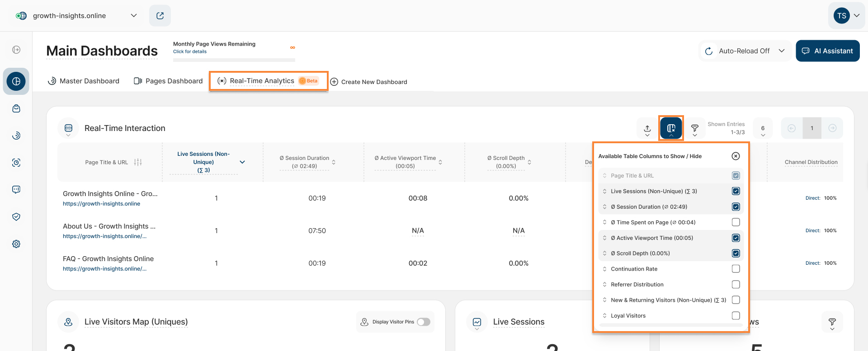Click the monthly page views progress bar
Viewport: 868px width, 351px height.
pyautogui.click(x=234, y=60)
